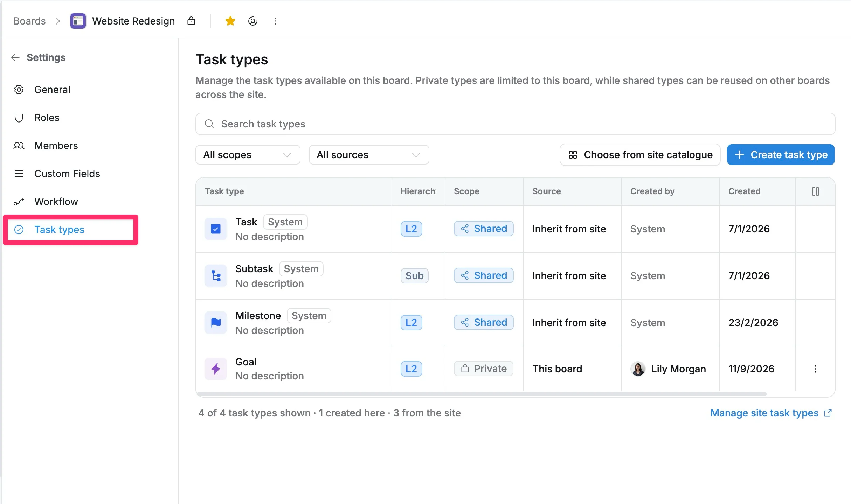The height and width of the screenshot is (504, 851).
Task: Open Roles settings
Action: tap(47, 118)
